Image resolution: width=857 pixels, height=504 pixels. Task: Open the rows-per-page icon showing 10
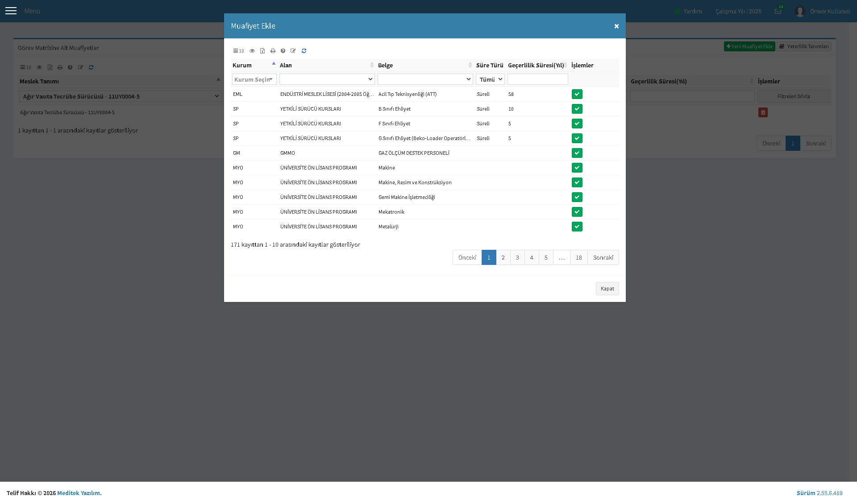(238, 51)
